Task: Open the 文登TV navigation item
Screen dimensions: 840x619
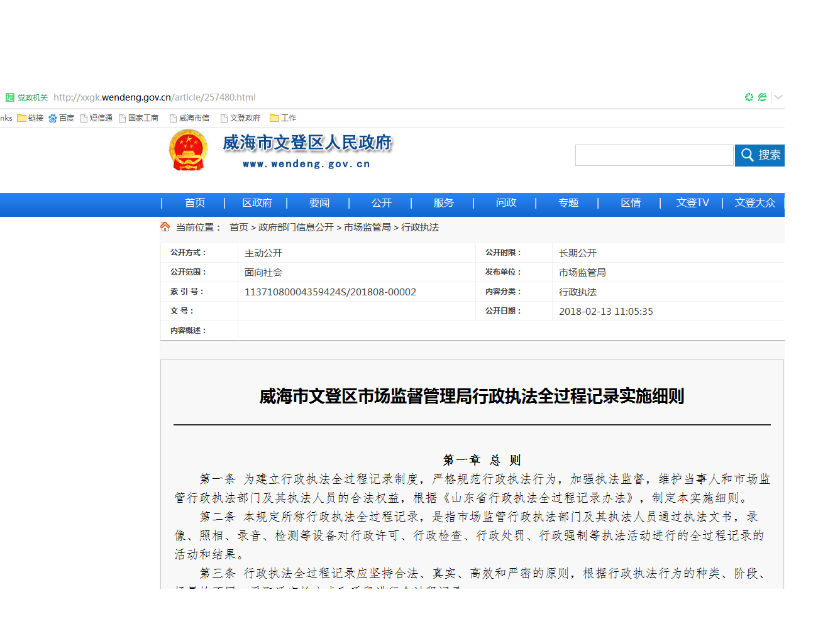Action: (x=692, y=203)
